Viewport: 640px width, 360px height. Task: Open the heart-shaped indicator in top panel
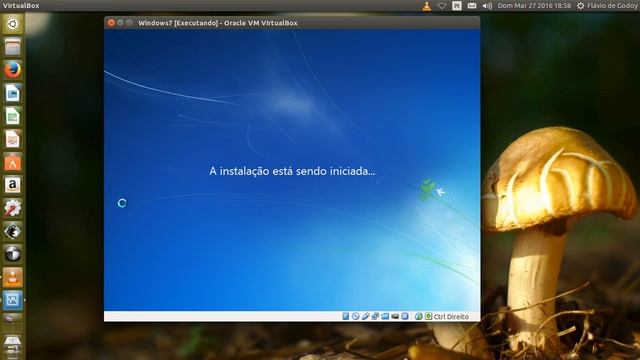click(441, 6)
